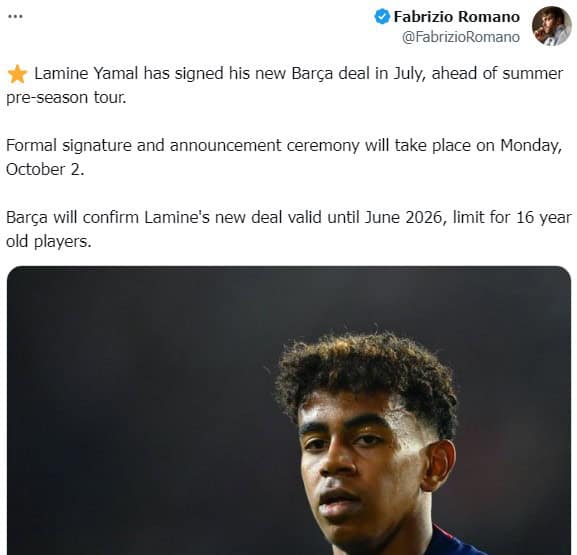This screenshot has width=577, height=555.
Task: Click the '16 year' text
Action: [544, 218]
